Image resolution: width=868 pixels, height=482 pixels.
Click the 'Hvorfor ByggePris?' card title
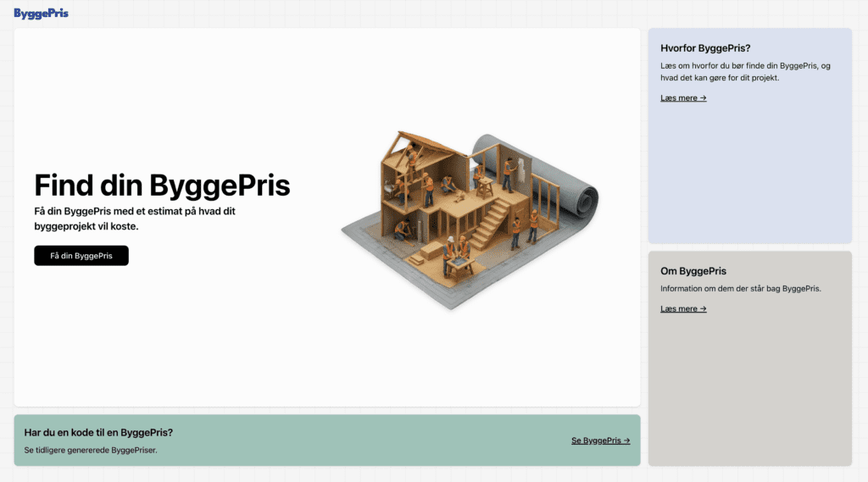coord(705,48)
